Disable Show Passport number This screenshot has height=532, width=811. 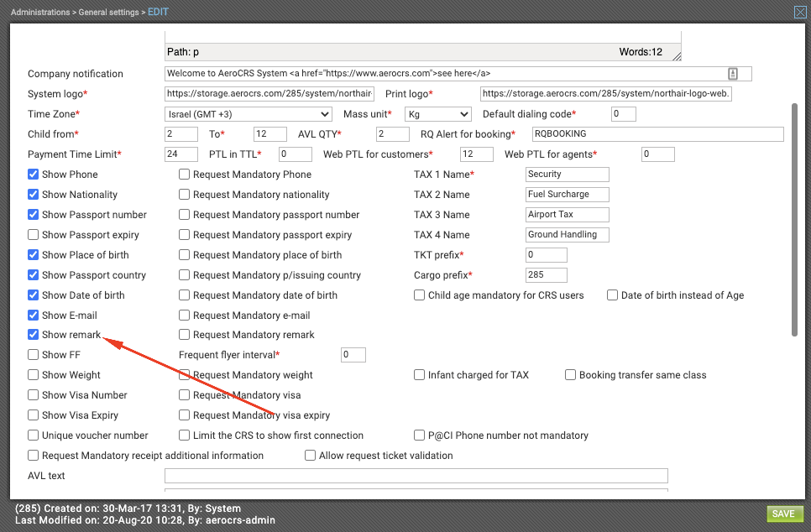pos(33,215)
